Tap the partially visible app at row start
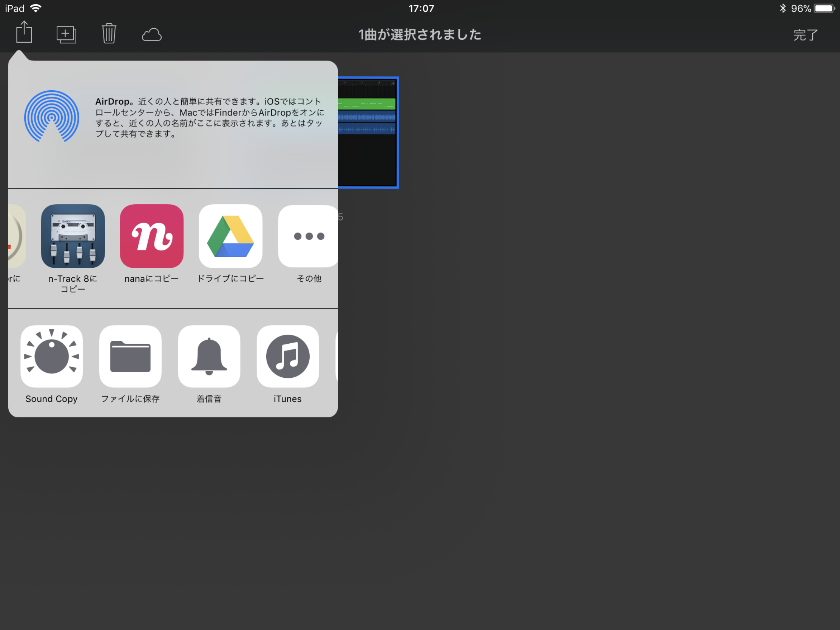 tap(17, 236)
